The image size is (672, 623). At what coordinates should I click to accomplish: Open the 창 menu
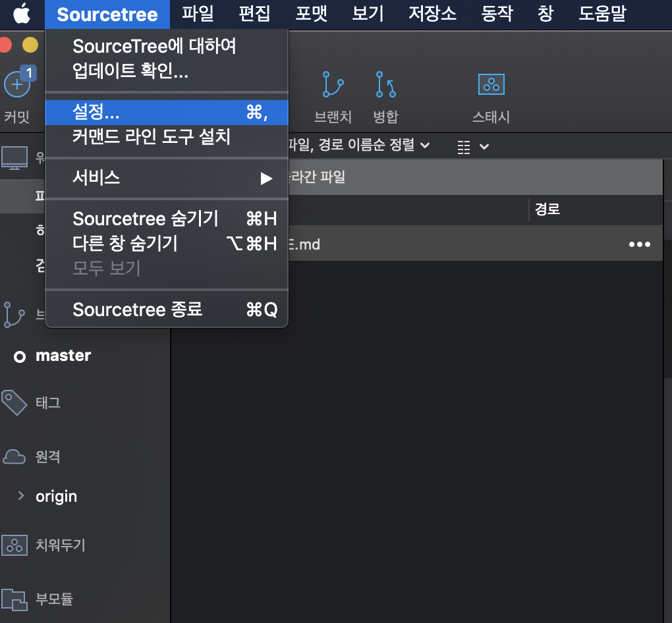545,14
